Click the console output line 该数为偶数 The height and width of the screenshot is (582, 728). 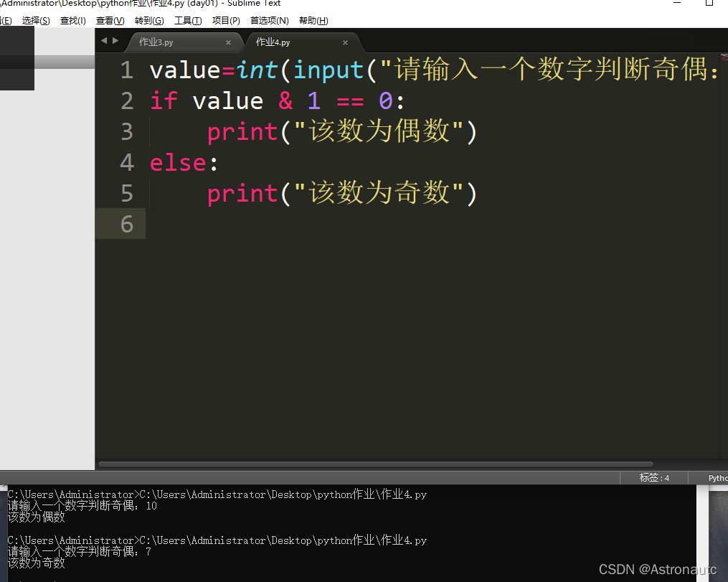coord(36,517)
